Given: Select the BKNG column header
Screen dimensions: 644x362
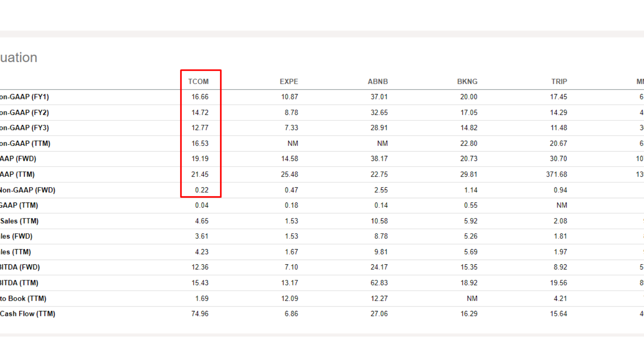Looking at the screenshot, I should click(467, 81).
